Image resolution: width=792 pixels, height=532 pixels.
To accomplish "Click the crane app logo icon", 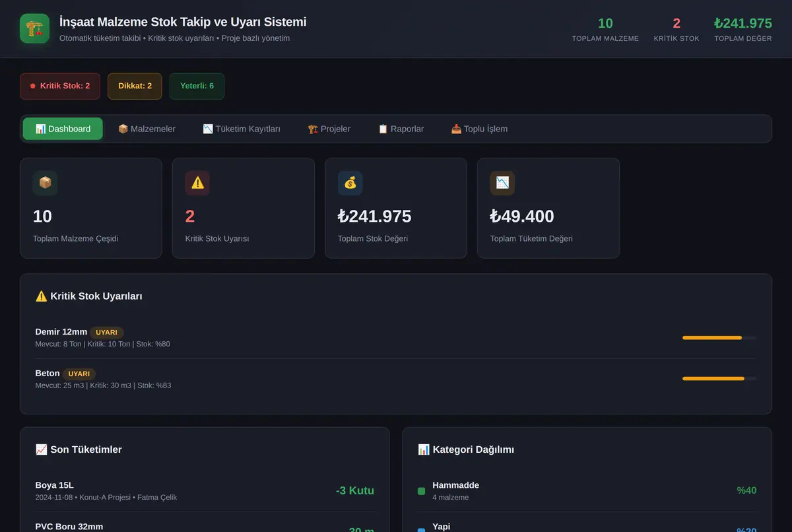I will (x=34, y=28).
